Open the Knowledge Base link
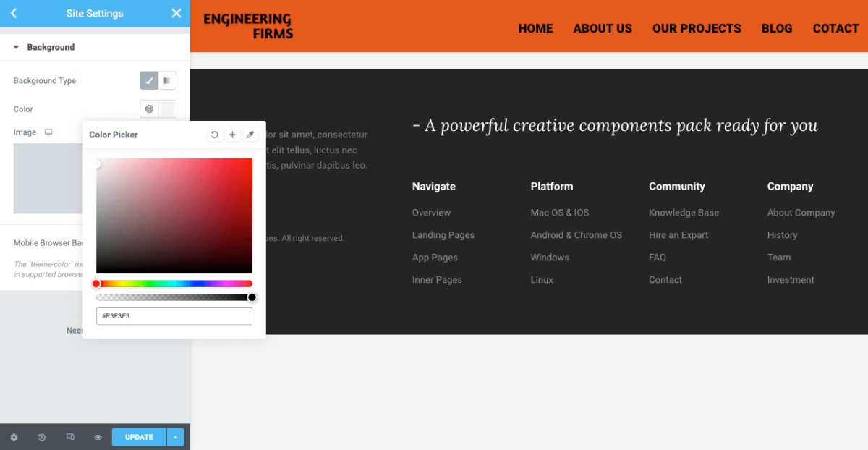 [684, 212]
